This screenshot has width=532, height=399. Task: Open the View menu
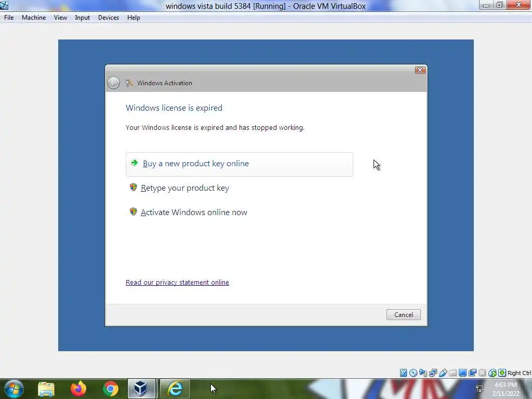(x=60, y=18)
